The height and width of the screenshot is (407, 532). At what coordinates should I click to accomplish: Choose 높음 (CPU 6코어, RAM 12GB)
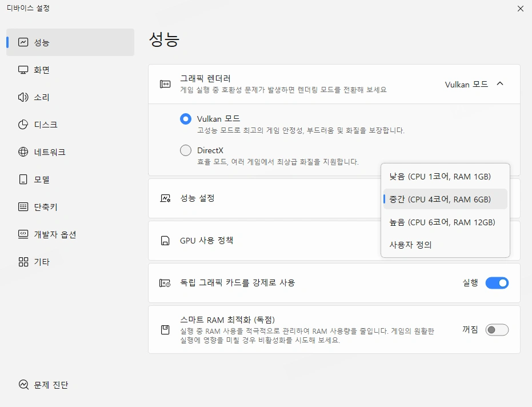(x=445, y=222)
